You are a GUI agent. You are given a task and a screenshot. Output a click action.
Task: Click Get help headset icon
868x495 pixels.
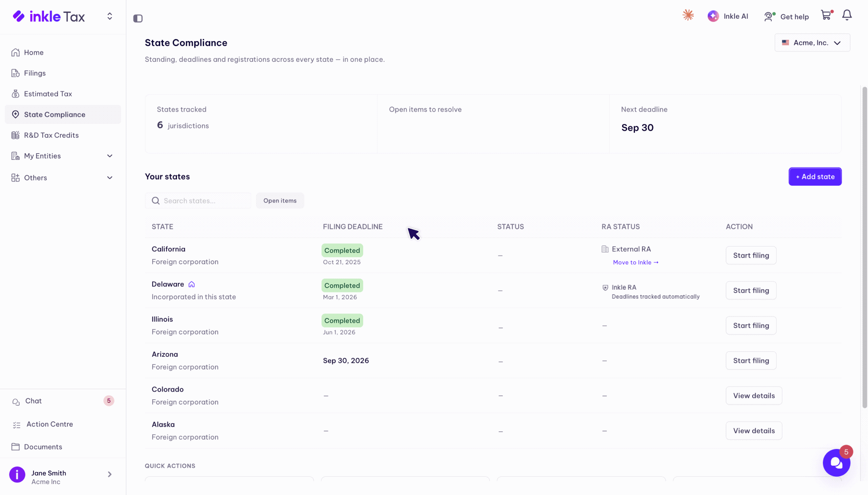coord(768,17)
